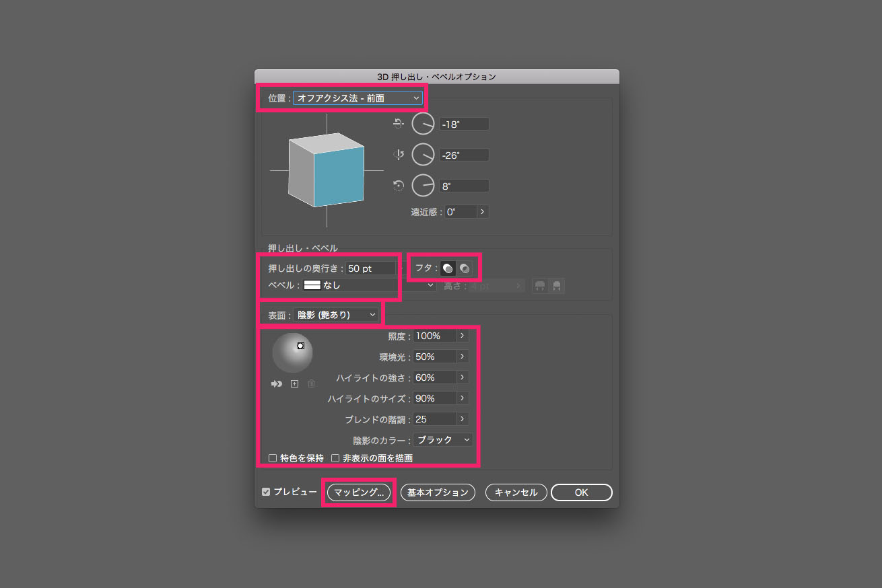Viewport: 882px width, 588px height.
Task: Click the X rotation field showing -18°
Action: pos(464,124)
